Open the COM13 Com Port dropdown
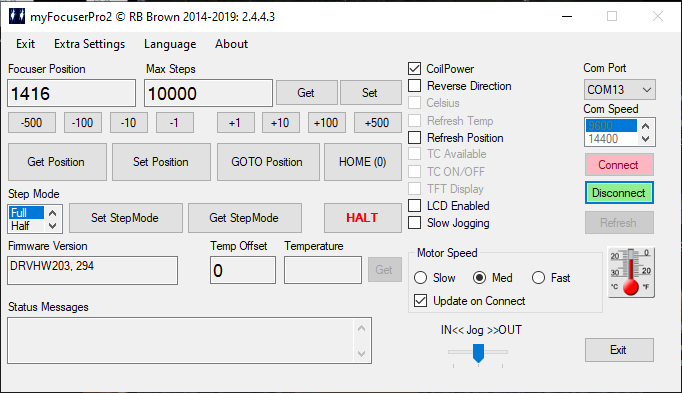This screenshot has height=393, width=682. pyautogui.click(x=620, y=90)
